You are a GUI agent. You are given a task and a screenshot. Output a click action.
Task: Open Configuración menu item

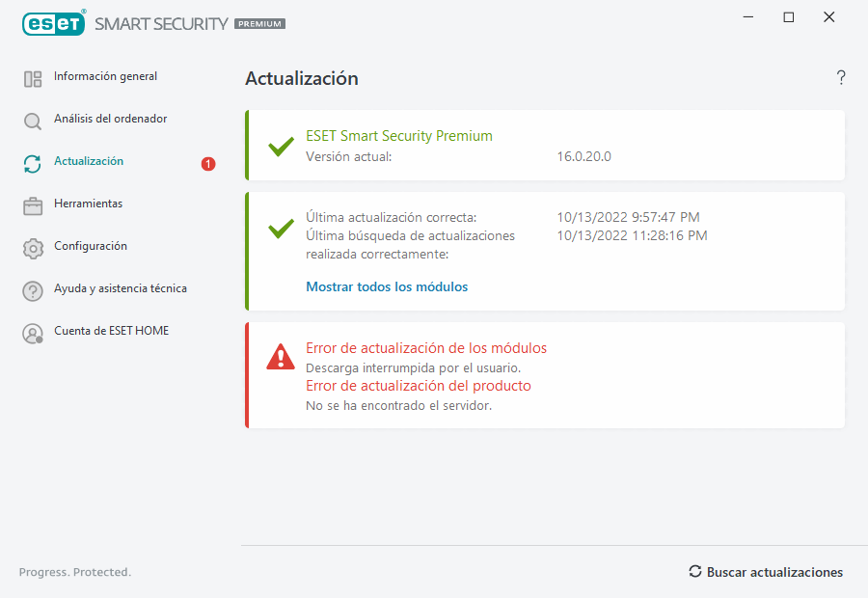pos(91,246)
